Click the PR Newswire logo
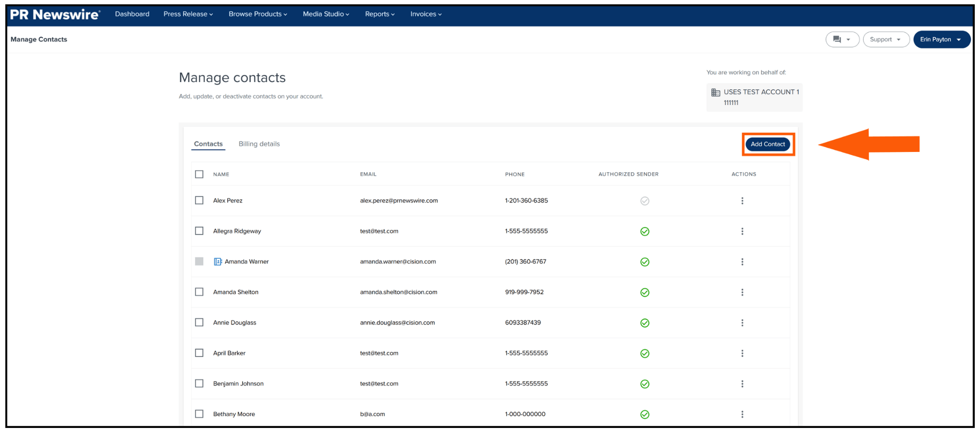The width and height of the screenshot is (980, 432). point(55,14)
